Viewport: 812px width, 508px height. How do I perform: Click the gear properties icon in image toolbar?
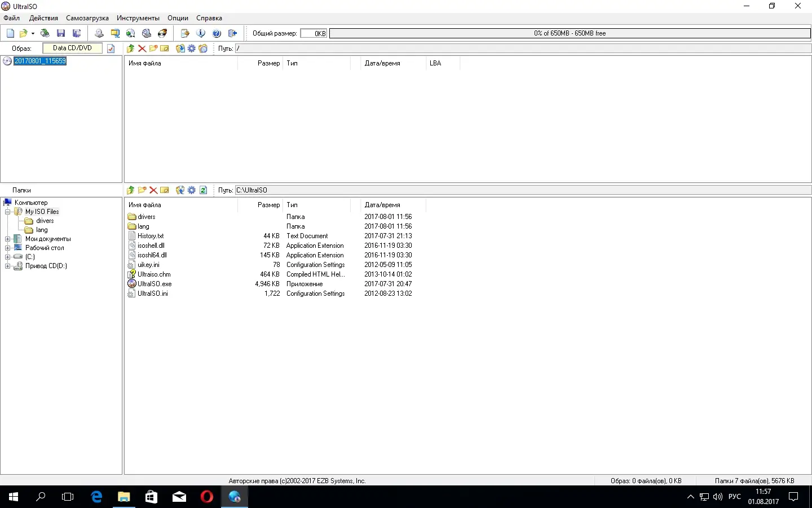click(192, 49)
